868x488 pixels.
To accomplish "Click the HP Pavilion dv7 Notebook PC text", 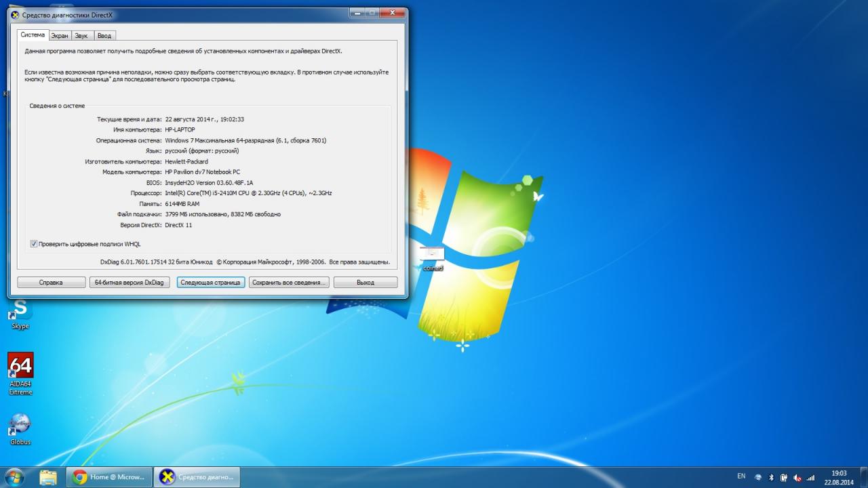I will 202,172.
